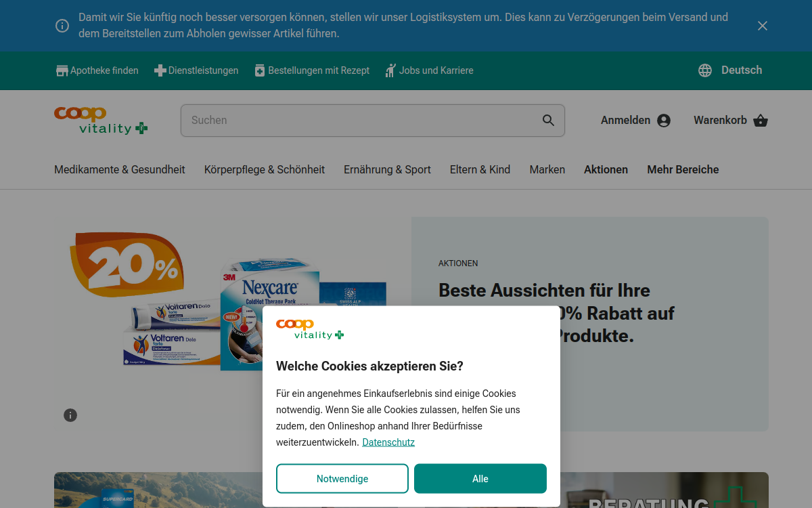Open Jobs und Karriere link
Image resolution: width=812 pixels, height=508 pixels.
click(436, 70)
